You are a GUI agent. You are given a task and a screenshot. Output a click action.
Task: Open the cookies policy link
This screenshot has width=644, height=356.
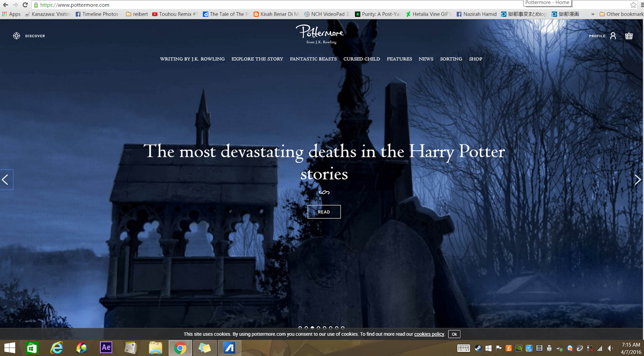pos(429,334)
